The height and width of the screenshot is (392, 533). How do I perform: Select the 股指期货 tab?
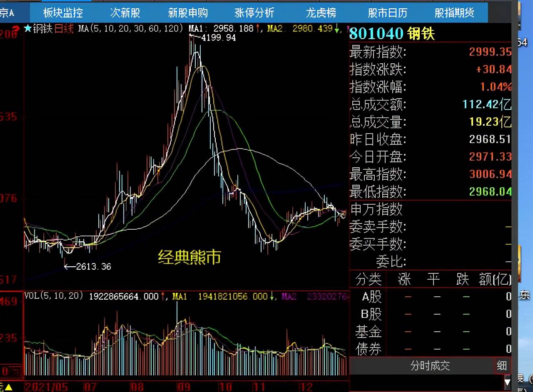point(454,13)
